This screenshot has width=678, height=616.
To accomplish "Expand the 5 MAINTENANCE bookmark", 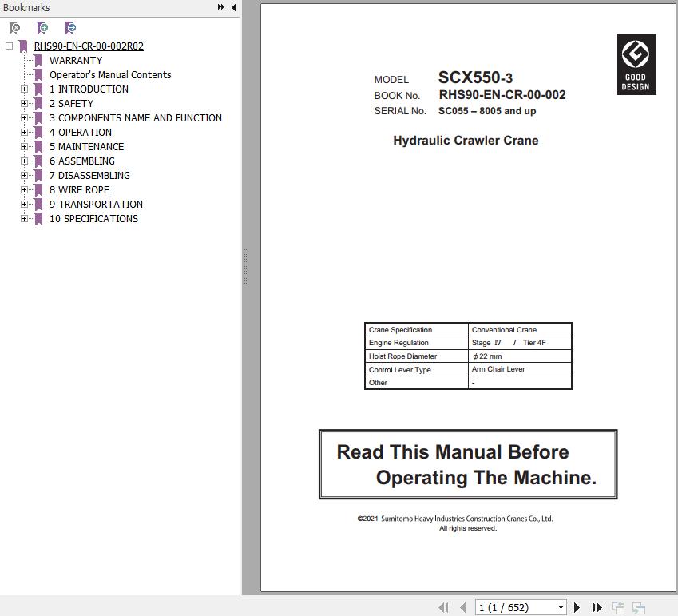I will tap(24, 147).
